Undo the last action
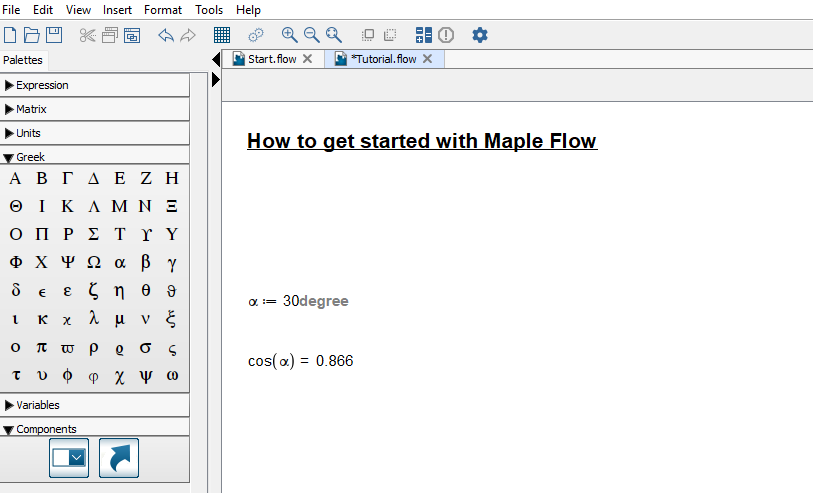 (165, 35)
